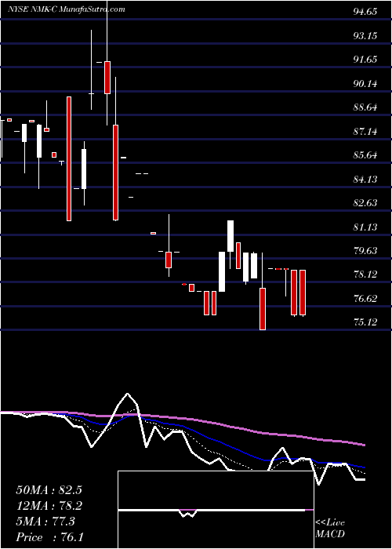The height and width of the screenshot is (549, 392).
Task: Click the 79.63 price axis label
Action: pyautogui.click(x=365, y=251)
